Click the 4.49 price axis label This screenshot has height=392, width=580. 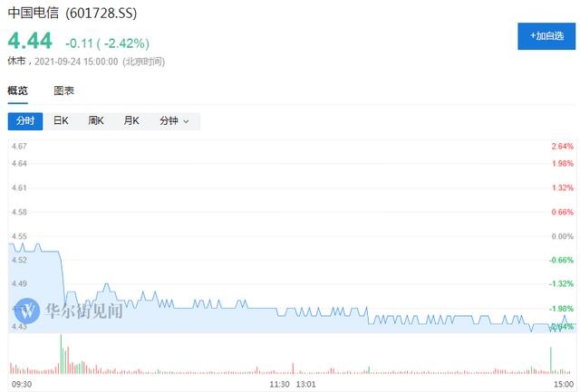pyautogui.click(x=19, y=283)
